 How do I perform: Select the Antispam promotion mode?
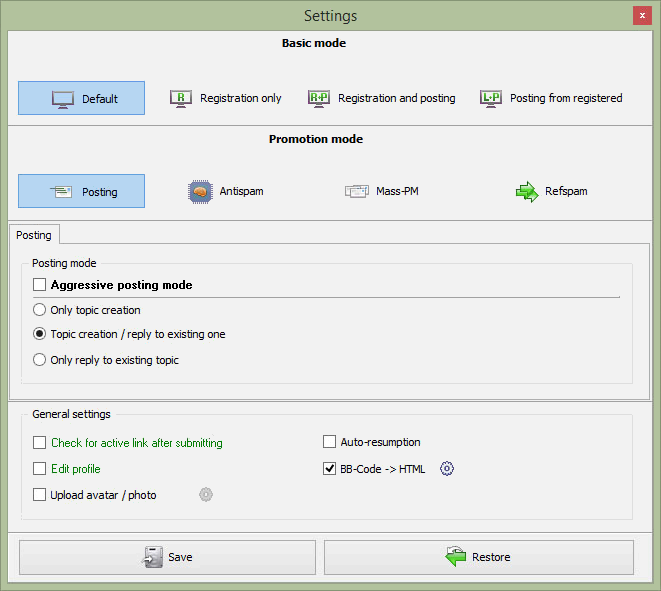[226, 191]
